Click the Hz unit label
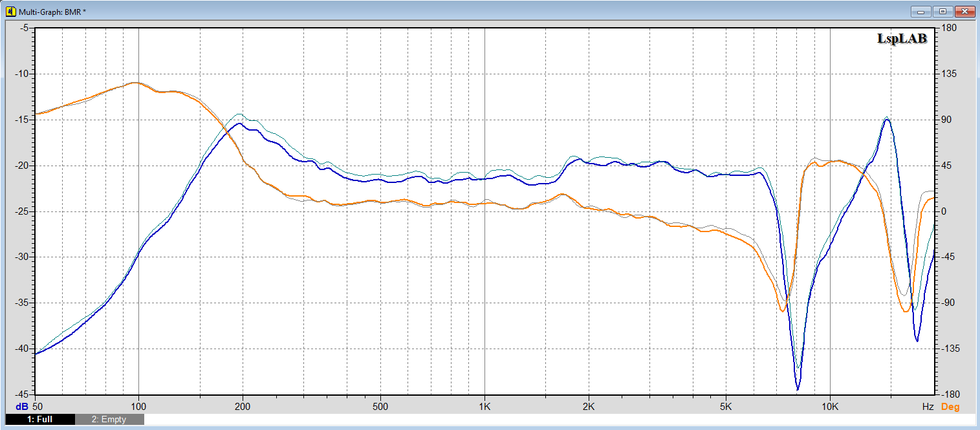This screenshot has width=980, height=430. click(x=928, y=407)
